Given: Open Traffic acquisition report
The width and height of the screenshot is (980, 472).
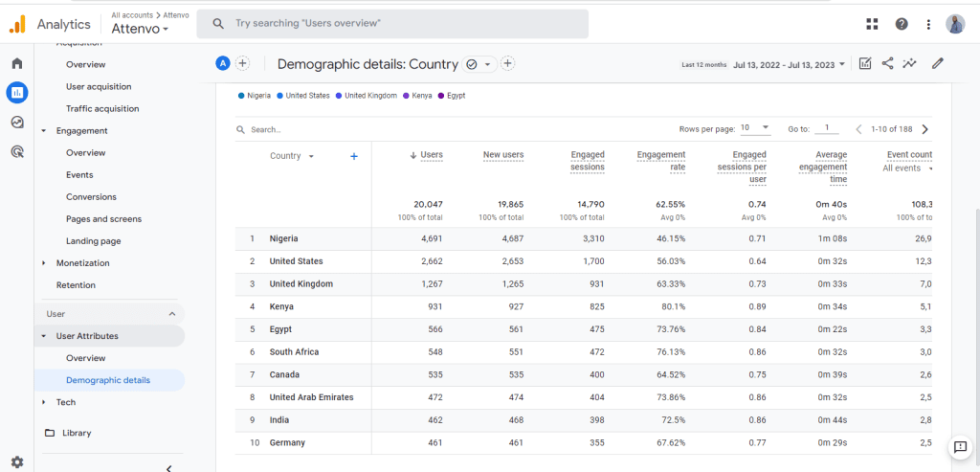Looking at the screenshot, I should 102,109.
